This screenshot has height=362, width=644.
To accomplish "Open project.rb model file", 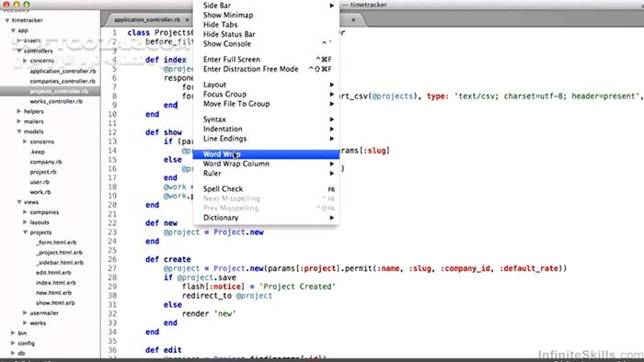I will coord(43,172).
